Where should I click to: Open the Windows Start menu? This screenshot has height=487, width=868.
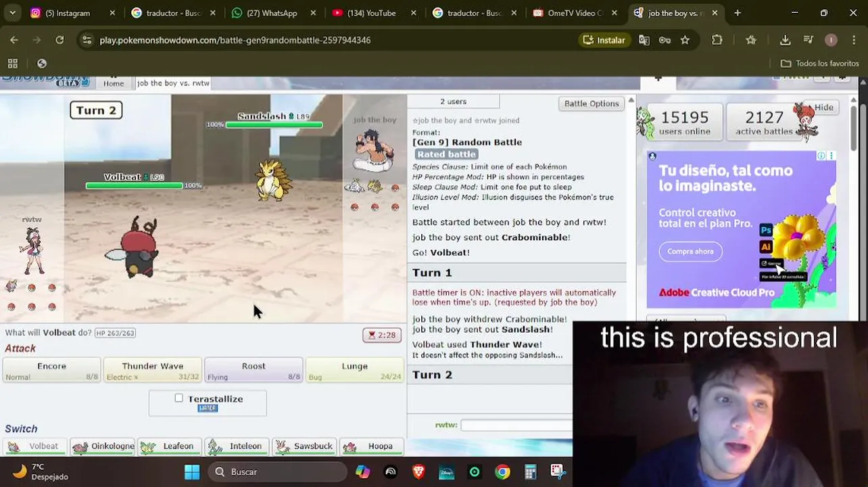click(x=192, y=471)
